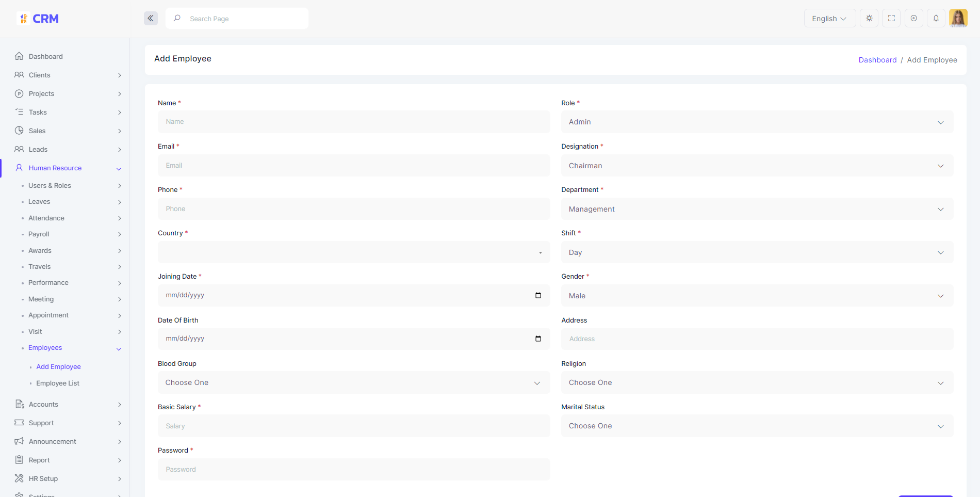Collapse sidebar with double-chevron icon
980x497 pixels.
[151, 19]
